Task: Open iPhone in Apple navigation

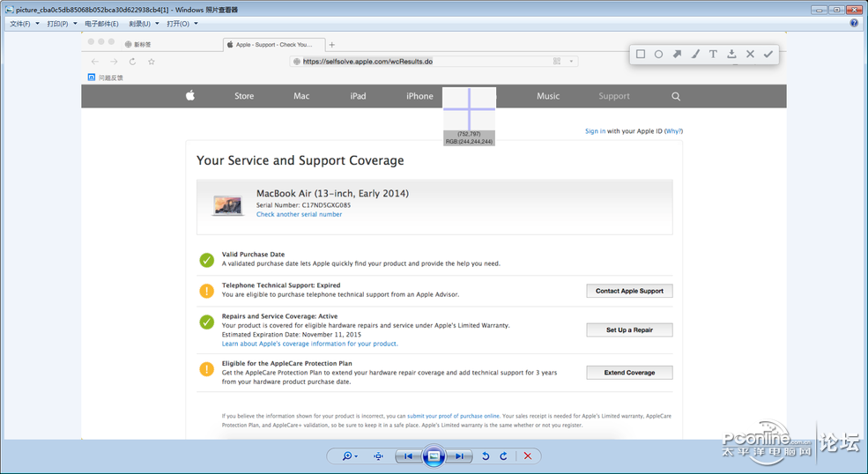Action: click(419, 96)
